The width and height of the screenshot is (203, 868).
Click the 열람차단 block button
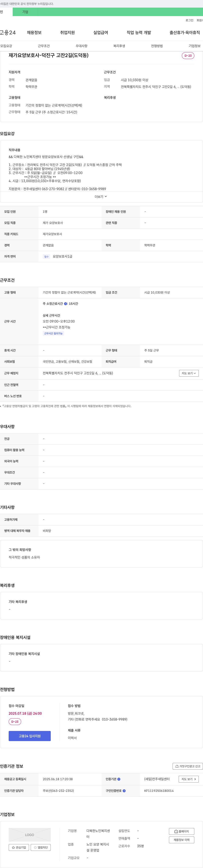pos(41,847)
